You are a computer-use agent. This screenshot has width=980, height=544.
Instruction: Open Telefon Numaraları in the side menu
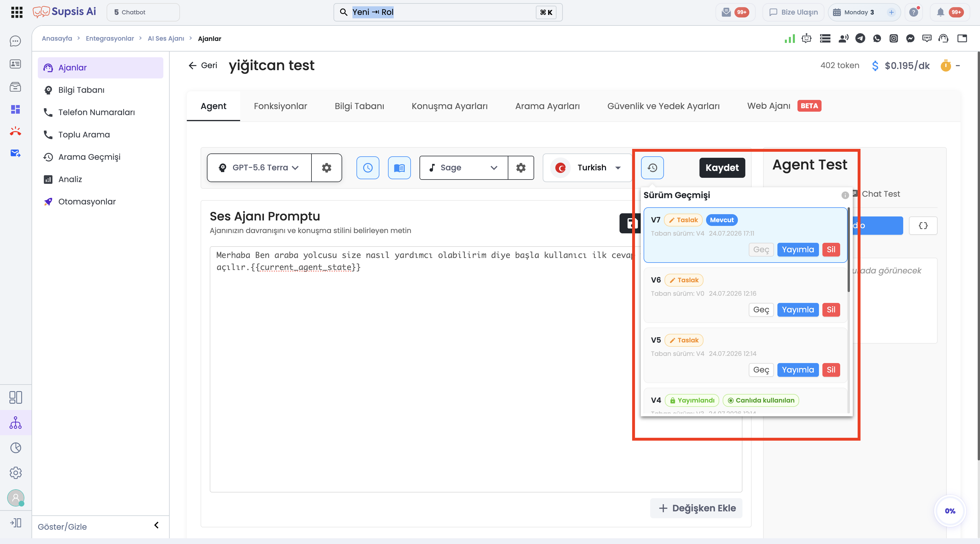(100, 112)
